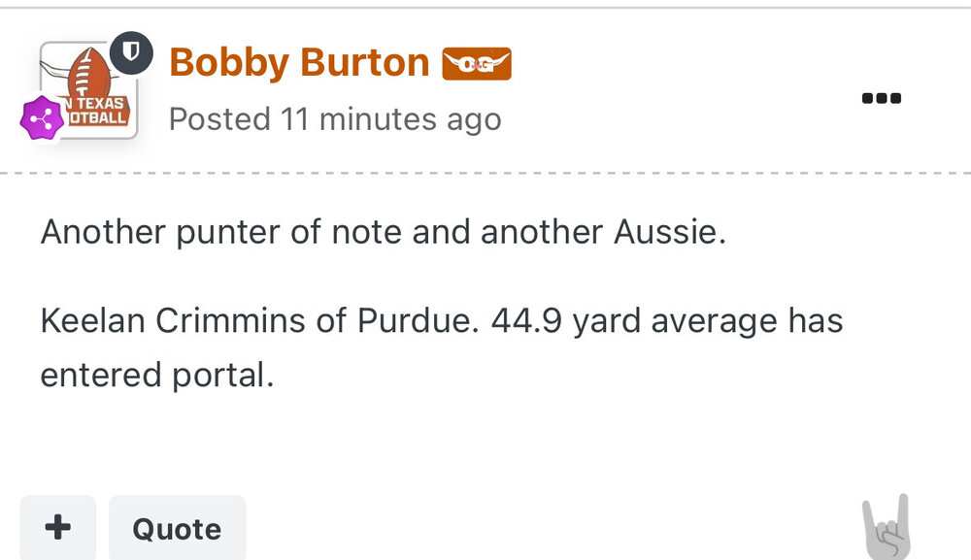Click the purple rank badge icon

tap(42, 118)
